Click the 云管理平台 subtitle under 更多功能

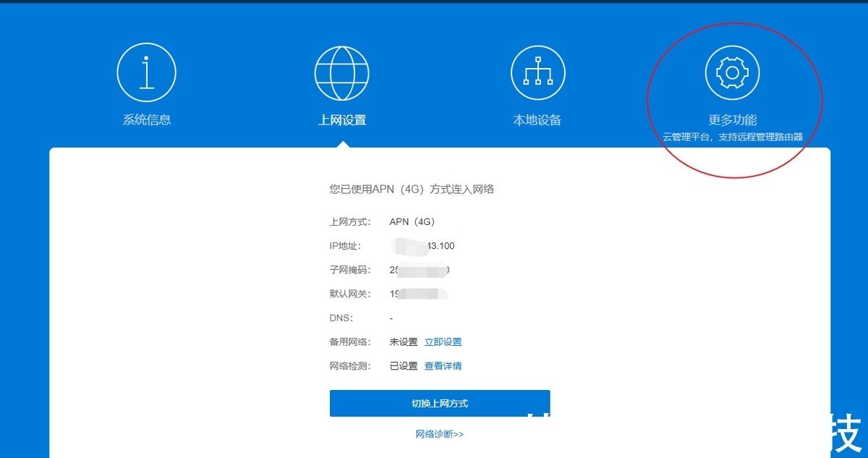tap(733, 135)
